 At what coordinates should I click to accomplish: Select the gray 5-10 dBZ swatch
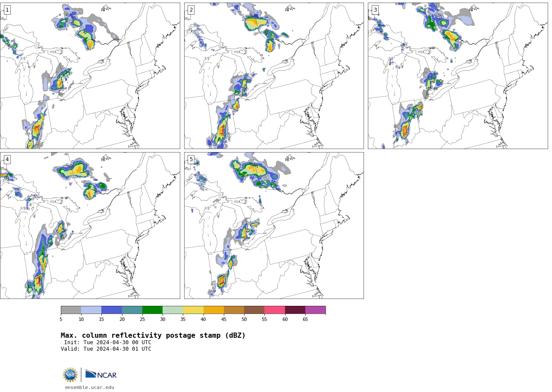71,310
